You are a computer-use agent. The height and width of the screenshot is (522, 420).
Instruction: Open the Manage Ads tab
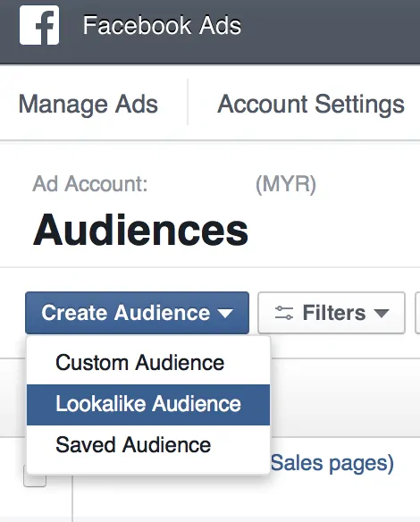click(x=88, y=105)
